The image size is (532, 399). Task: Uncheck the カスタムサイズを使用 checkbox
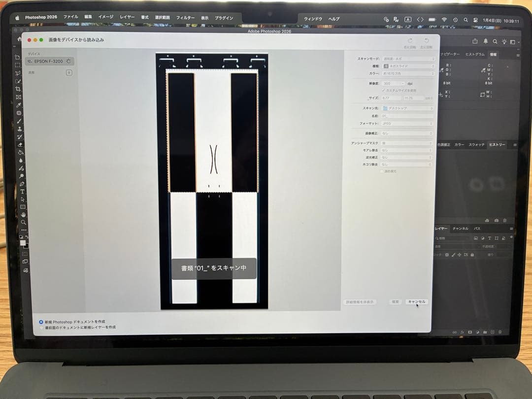click(384, 91)
